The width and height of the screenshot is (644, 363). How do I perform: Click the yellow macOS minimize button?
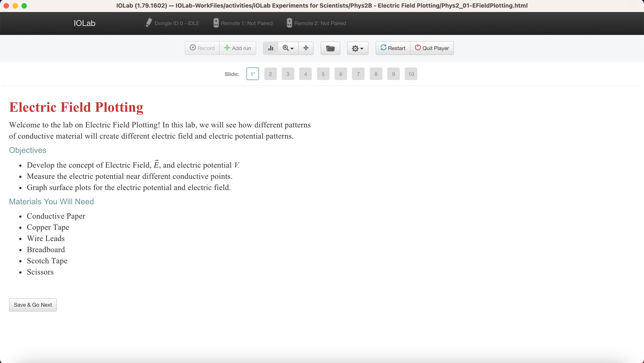pyautogui.click(x=15, y=6)
